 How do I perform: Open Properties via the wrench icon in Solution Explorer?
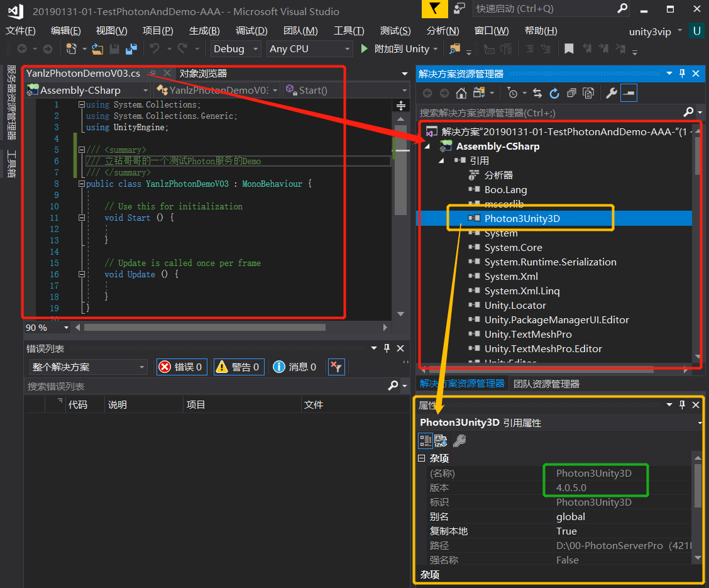[612, 93]
